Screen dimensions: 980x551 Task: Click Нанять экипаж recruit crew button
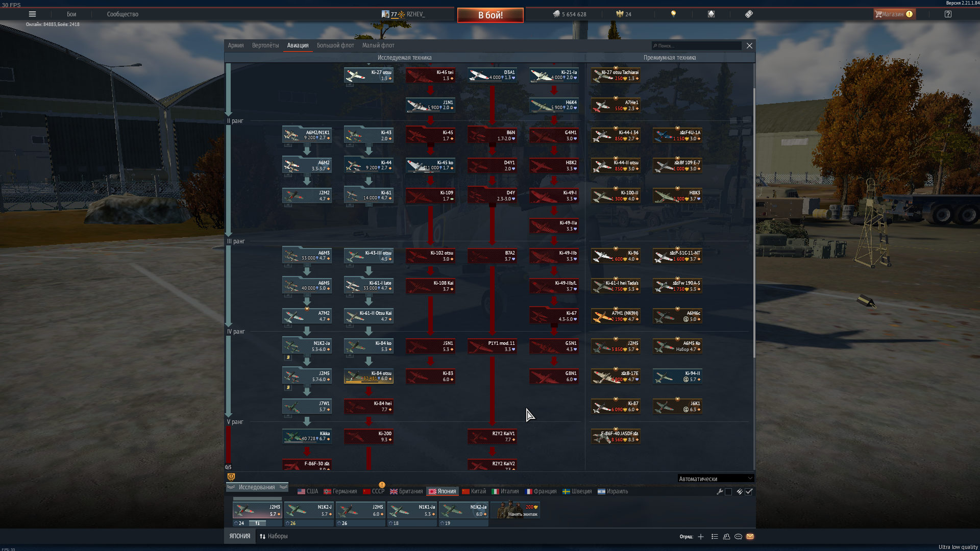(516, 510)
